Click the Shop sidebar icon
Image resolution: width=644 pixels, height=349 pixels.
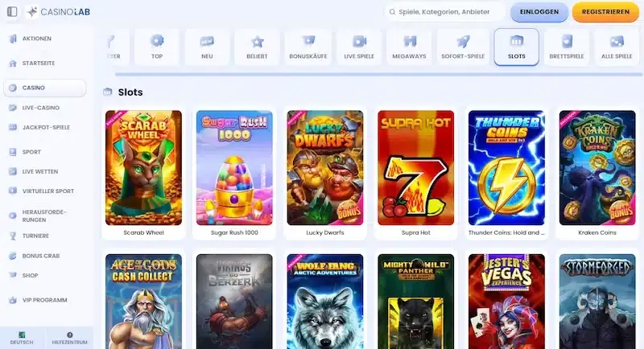click(x=13, y=275)
